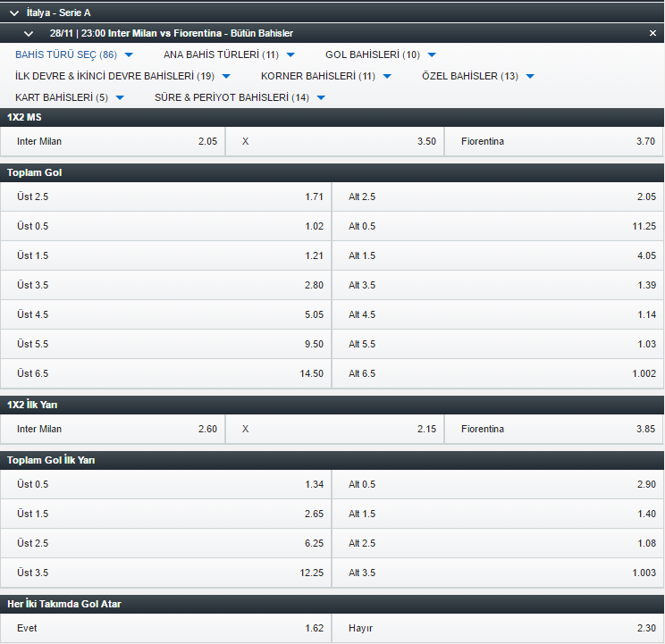Expand the ÖZEL BAHİSLER (13) arrow
The width and height of the screenshot is (665, 644).
(x=530, y=76)
